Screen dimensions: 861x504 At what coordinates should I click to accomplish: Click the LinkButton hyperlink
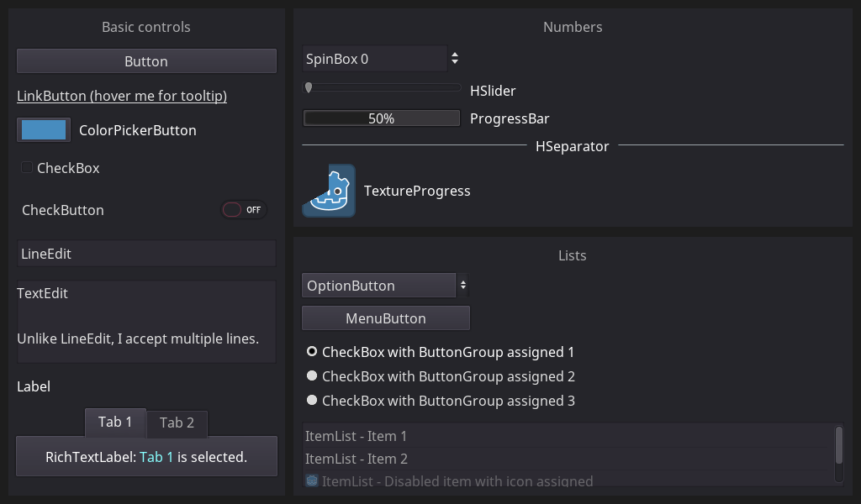(x=122, y=96)
